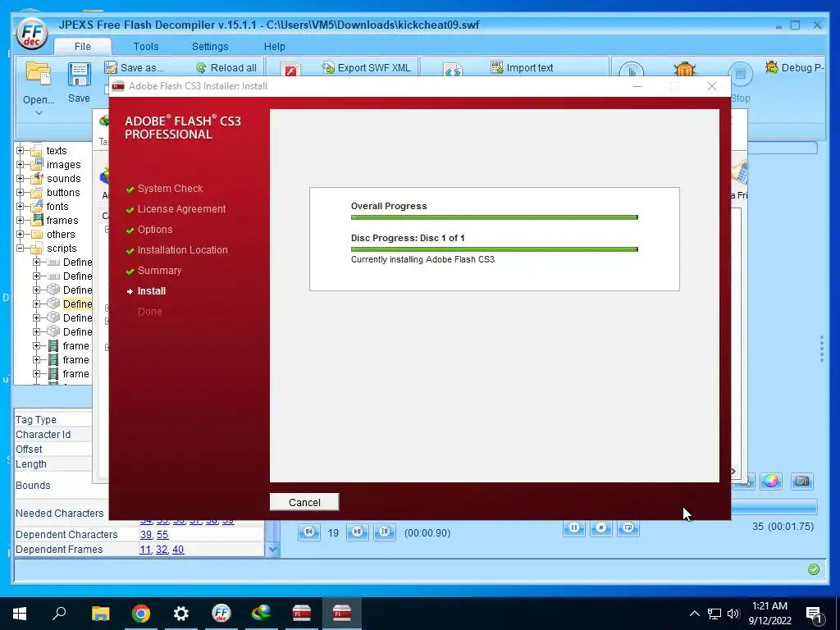Image resolution: width=840 pixels, height=630 pixels.
Task: Click the green status checkmark icon
Action: point(813,569)
